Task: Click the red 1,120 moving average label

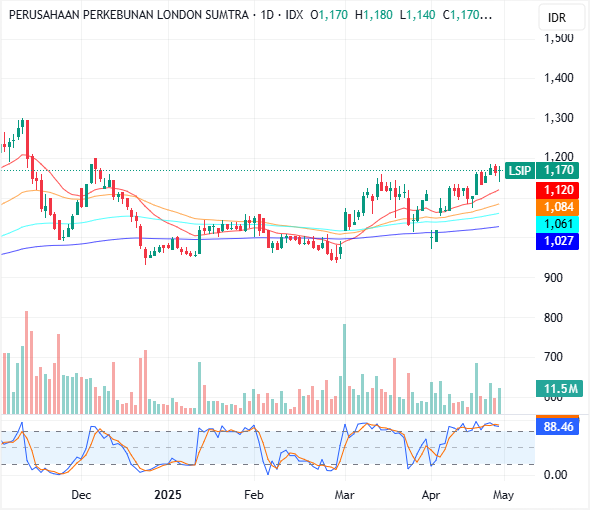Action: pos(558,190)
